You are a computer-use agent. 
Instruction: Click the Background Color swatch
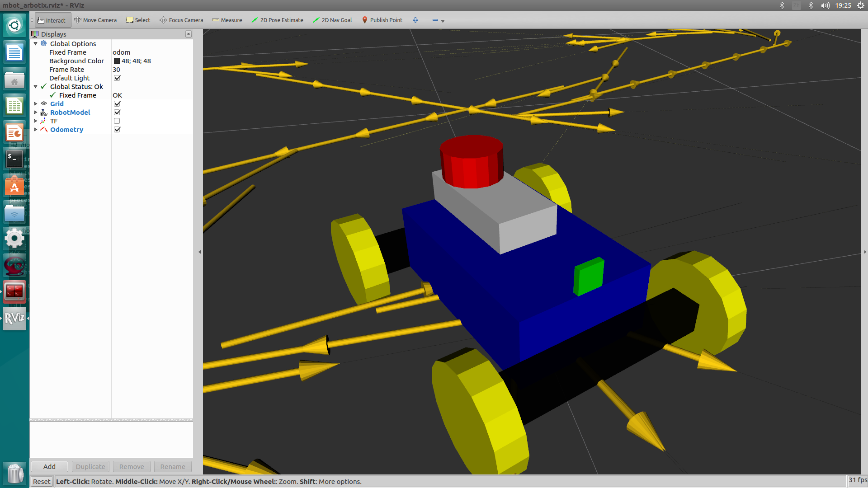coord(117,61)
